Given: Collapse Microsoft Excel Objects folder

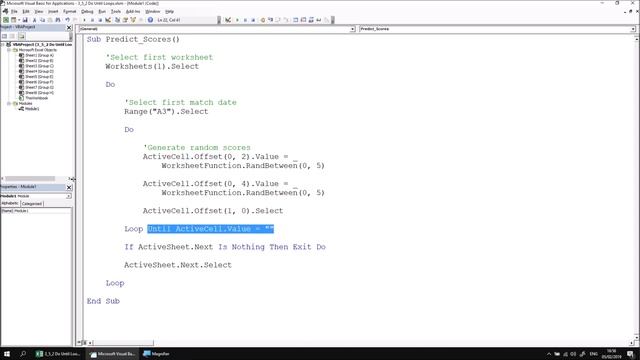Looking at the screenshot, I should pos(9,50).
